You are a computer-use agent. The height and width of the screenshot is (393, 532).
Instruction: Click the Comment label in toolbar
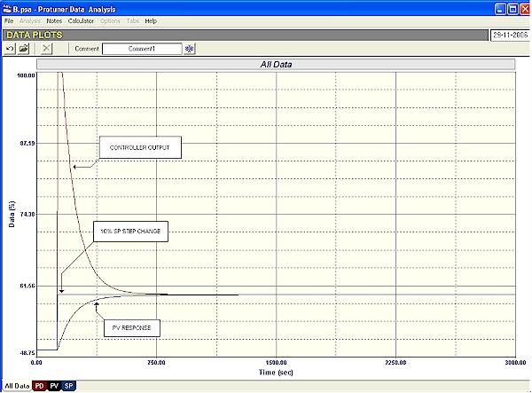87,49
